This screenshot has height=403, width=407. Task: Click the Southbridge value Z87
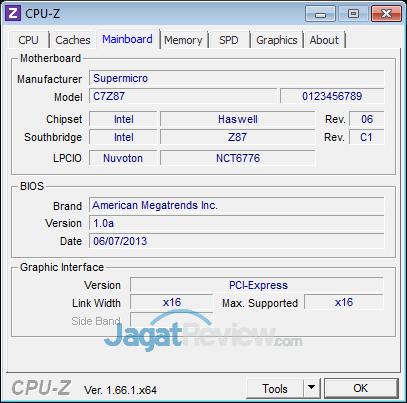tap(238, 137)
